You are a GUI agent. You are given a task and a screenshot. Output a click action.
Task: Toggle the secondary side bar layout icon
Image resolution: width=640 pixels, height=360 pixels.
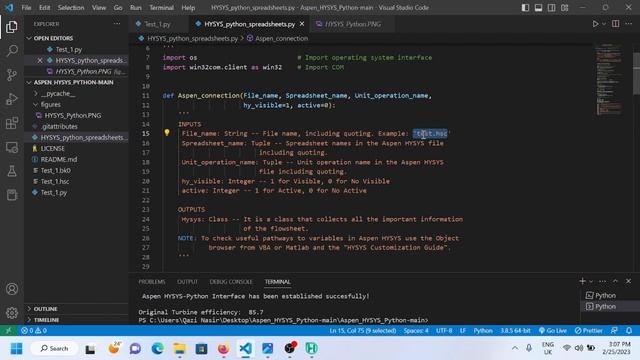click(x=551, y=8)
